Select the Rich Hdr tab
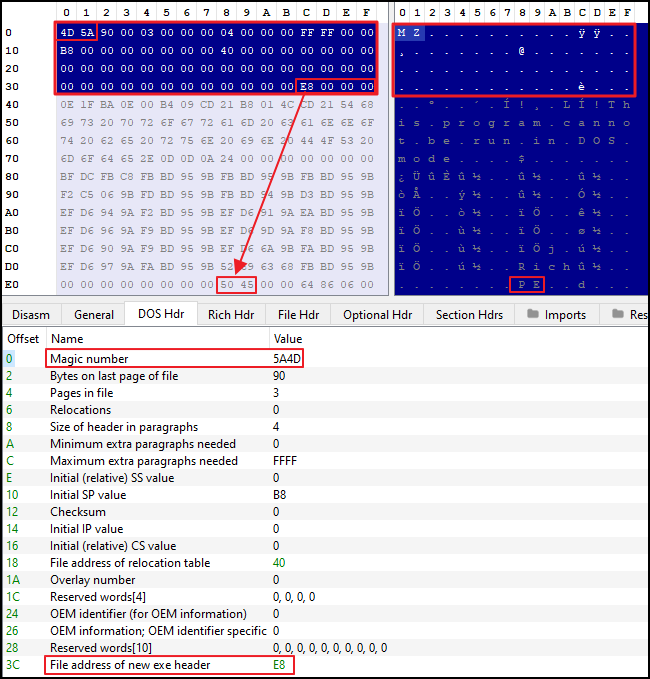Image resolution: width=650 pixels, height=679 pixels. pyautogui.click(x=231, y=315)
